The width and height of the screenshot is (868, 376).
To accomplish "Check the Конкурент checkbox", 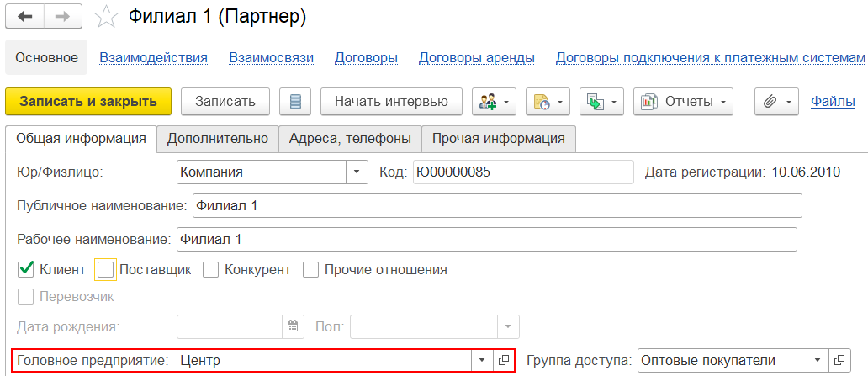I will tap(210, 270).
